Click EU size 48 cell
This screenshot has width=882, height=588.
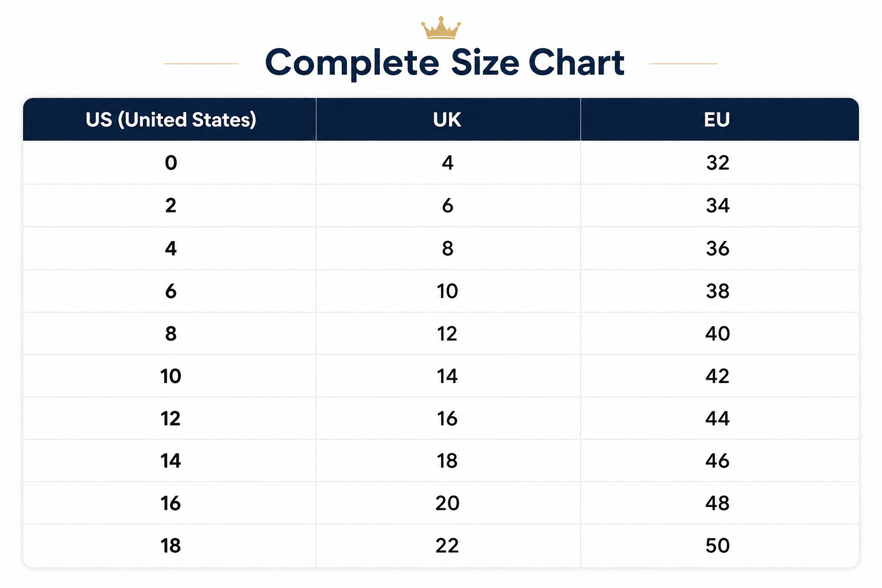click(719, 503)
